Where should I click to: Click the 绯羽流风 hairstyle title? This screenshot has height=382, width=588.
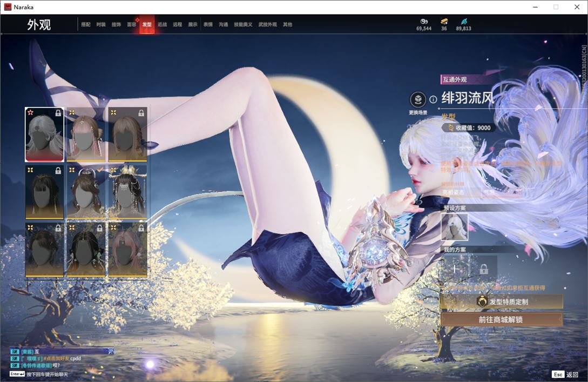click(x=468, y=98)
